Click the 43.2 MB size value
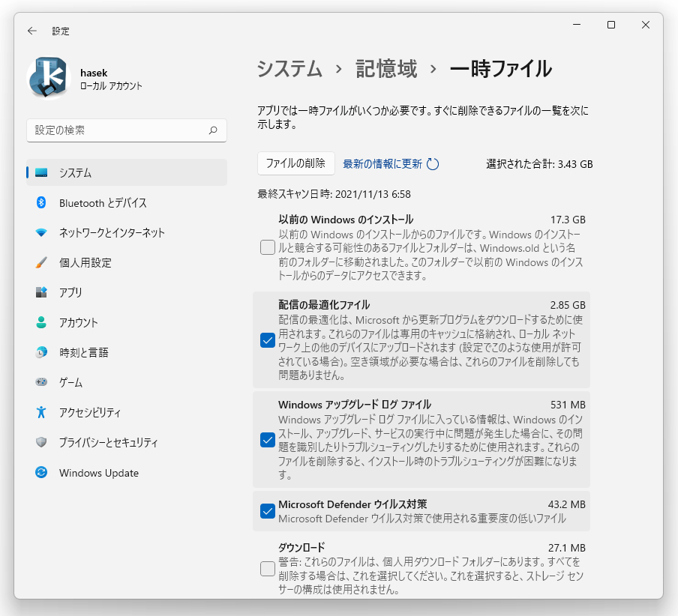The height and width of the screenshot is (616, 678). tap(566, 504)
